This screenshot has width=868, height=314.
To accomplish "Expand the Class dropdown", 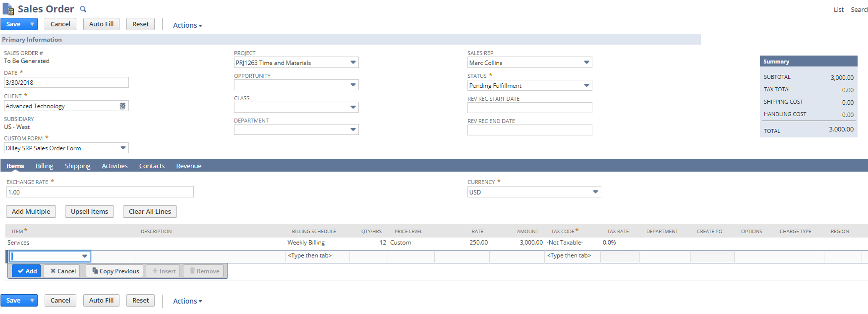I will (x=353, y=107).
